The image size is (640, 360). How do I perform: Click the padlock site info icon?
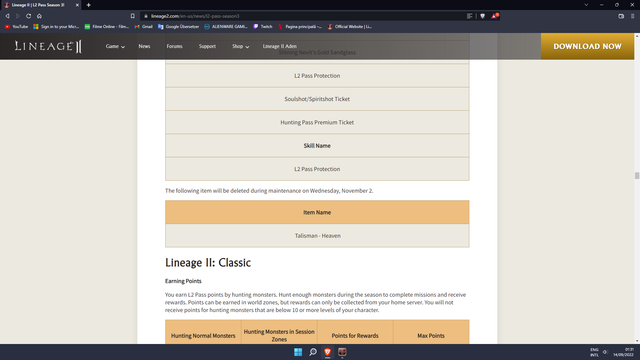(146, 16)
